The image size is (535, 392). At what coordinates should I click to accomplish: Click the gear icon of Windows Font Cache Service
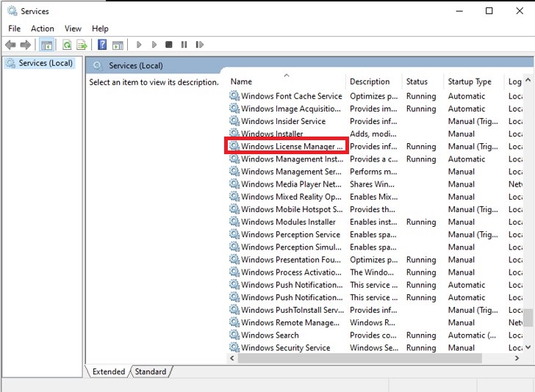click(234, 95)
